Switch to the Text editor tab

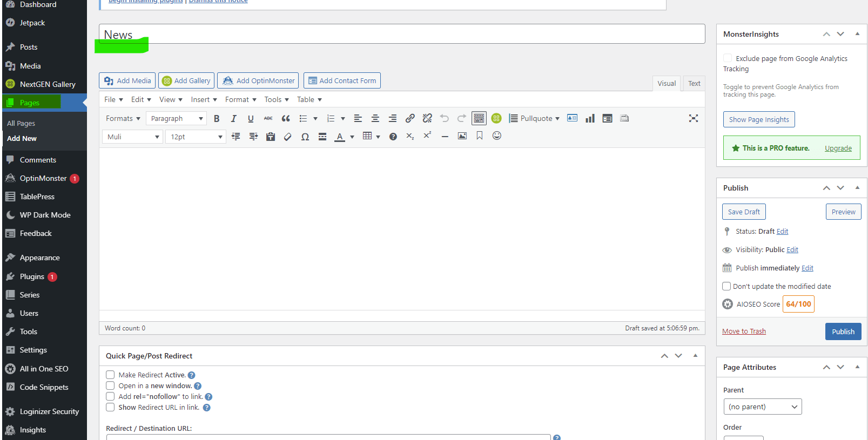pyautogui.click(x=694, y=83)
